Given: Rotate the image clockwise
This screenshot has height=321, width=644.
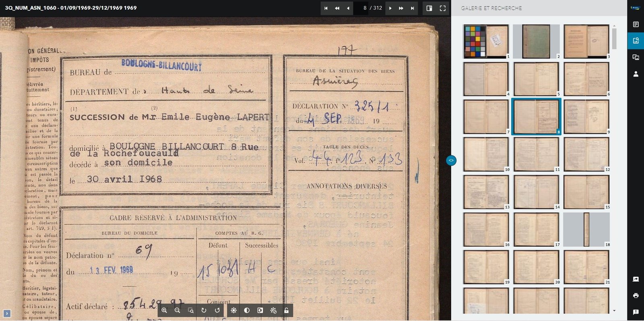Looking at the screenshot, I should click(x=204, y=310).
